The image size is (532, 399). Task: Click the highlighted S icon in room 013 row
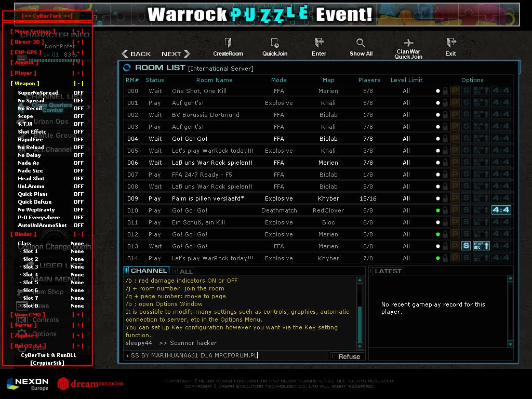point(466,246)
